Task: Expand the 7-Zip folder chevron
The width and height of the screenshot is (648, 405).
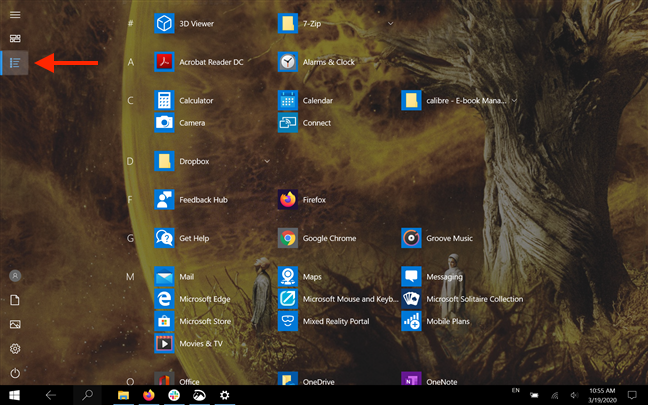Action: (x=390, y=24)
